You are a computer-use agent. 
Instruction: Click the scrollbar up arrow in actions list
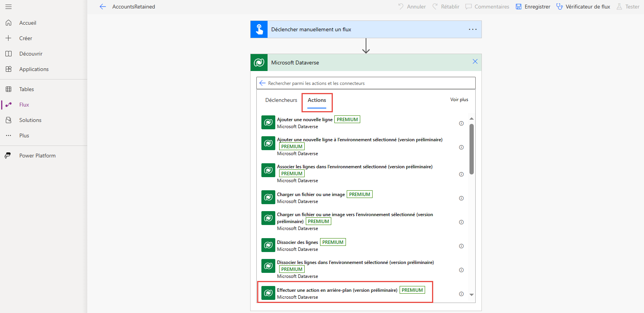tap(471, 118)
